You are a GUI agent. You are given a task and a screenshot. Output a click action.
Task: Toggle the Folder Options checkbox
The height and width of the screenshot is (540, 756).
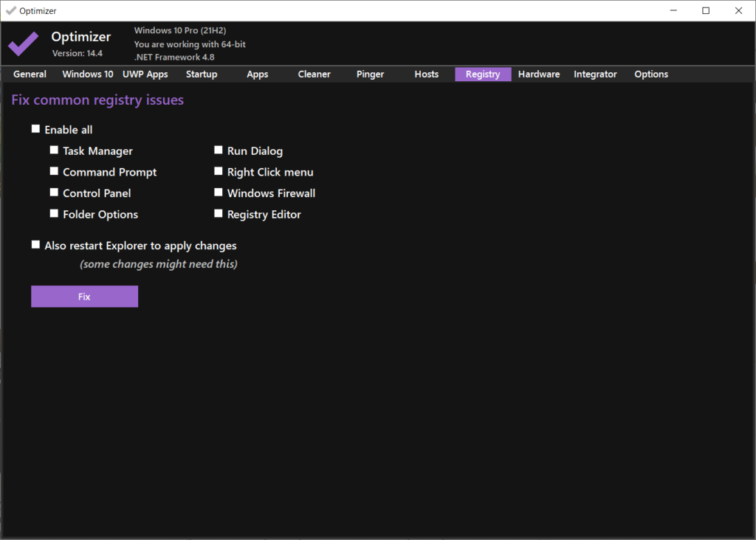tap(54, 213)
